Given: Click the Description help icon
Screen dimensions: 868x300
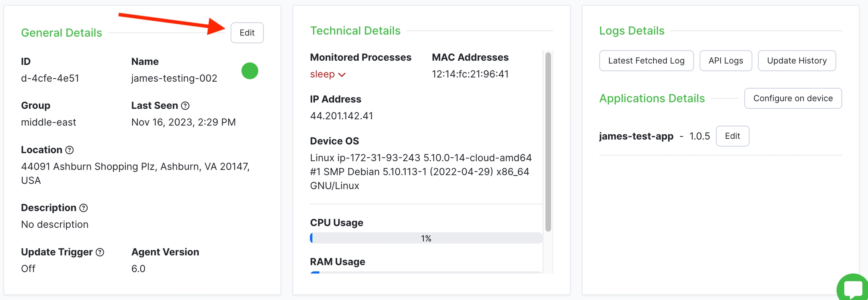Looking at the screenshot, I should (x=84, y=208).
